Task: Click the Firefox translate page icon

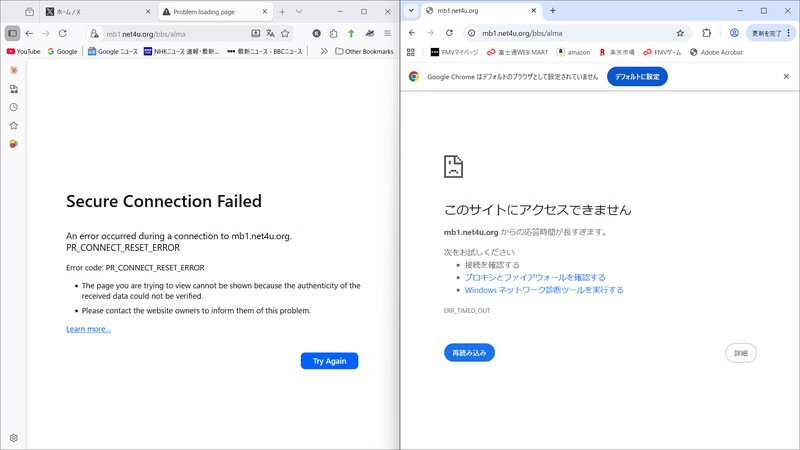Action: pyautogui.click(x=271, y=33)
